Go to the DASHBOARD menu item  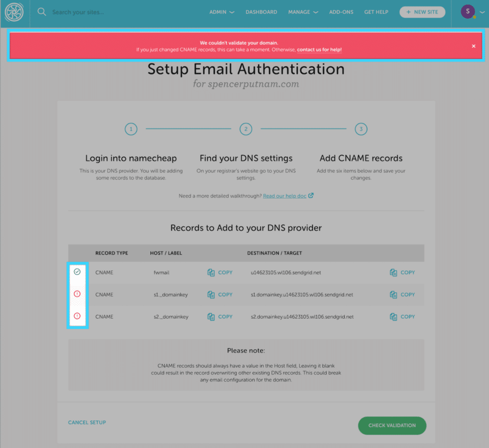click(x=261, y=12)
